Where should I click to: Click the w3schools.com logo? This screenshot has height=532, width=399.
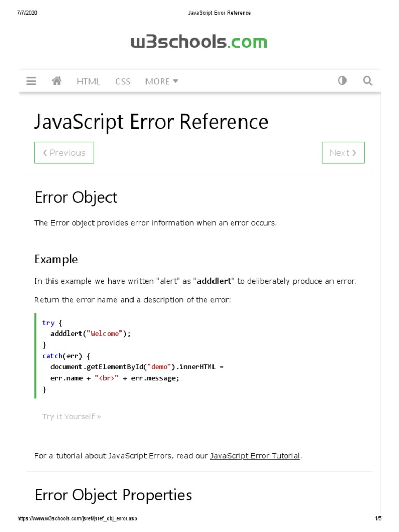point(199,42)
